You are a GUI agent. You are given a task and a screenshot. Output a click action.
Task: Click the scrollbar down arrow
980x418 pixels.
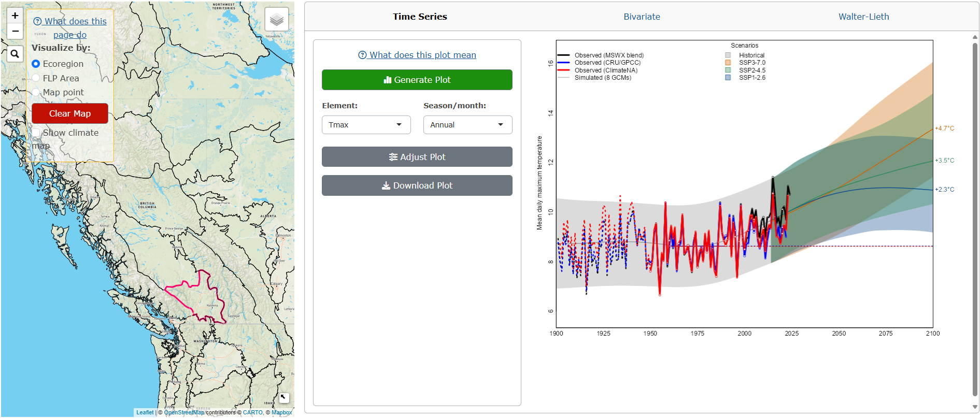pyautogui.click(x=975, y=407)
